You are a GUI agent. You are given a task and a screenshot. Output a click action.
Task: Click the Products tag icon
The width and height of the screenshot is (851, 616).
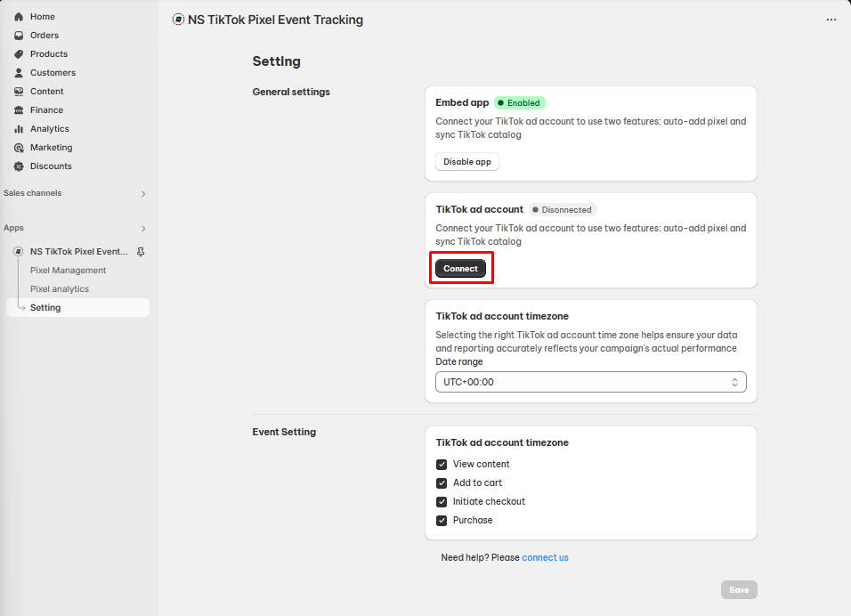19,54
